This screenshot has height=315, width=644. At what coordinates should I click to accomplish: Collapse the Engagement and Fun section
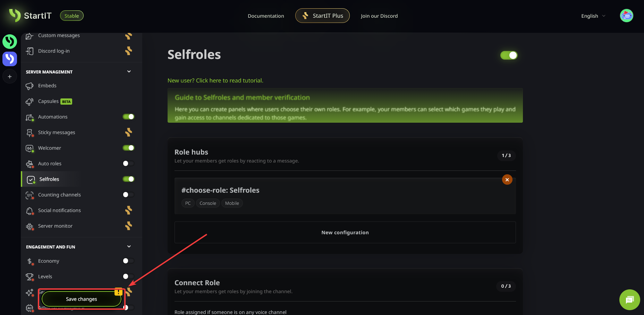coord(129,247)
